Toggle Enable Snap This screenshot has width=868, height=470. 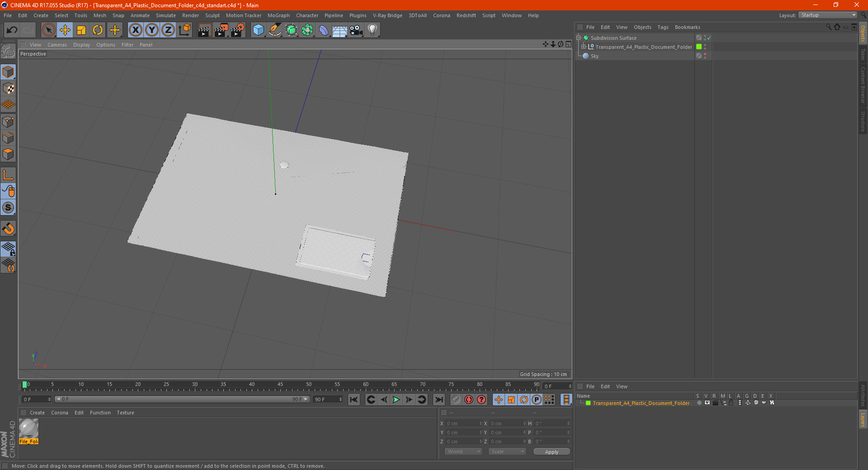pyautogui.click(x=8, y=229)
